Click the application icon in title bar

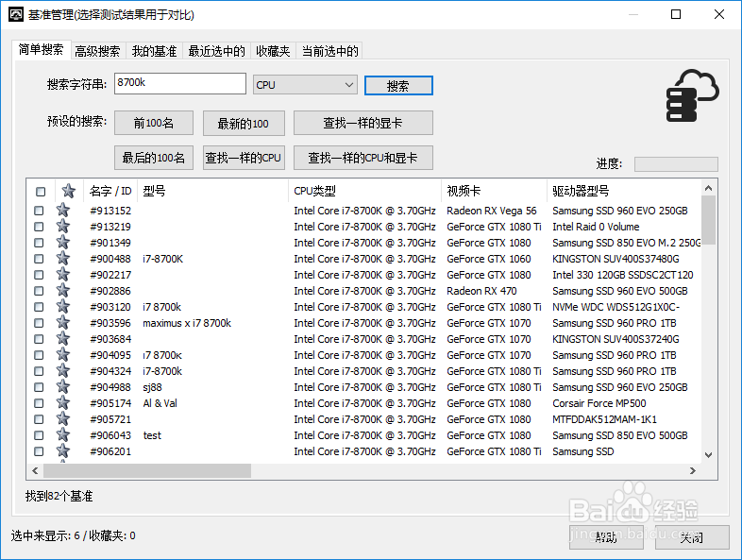[x=16, y=14]
